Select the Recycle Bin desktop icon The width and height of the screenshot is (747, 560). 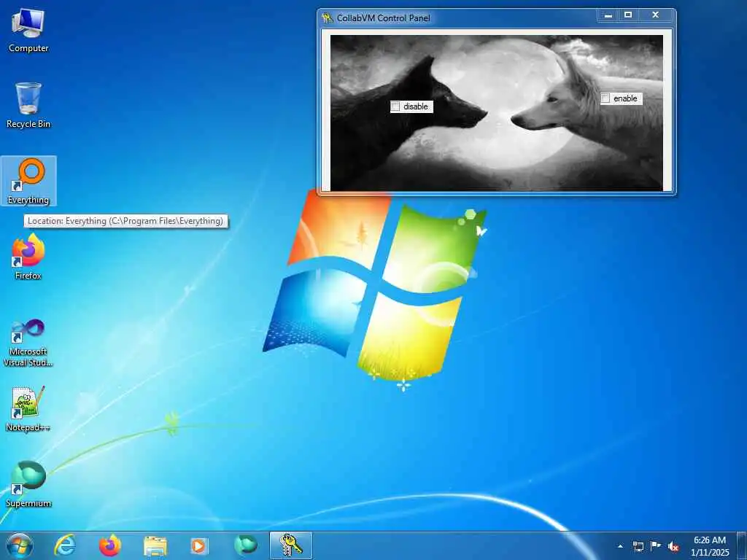[28, 105]
